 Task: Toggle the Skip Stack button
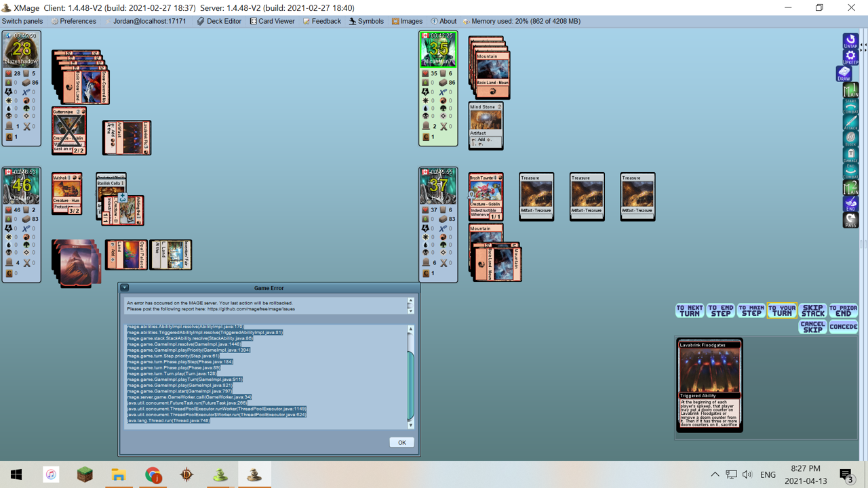click(812, 310)
